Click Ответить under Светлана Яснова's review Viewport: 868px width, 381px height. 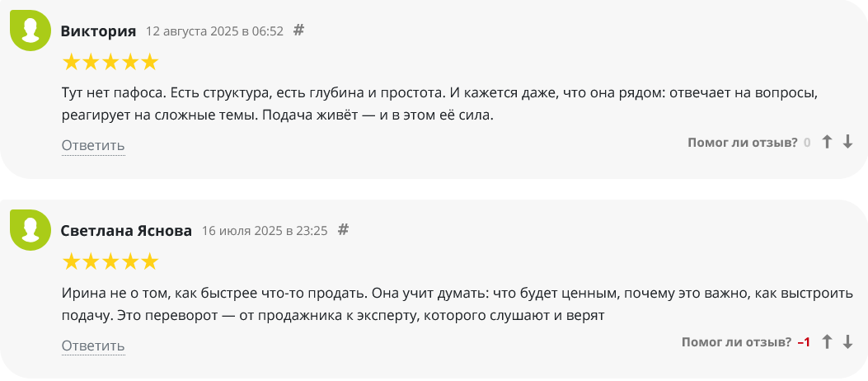pyautogui.click(x=93, y=346)
